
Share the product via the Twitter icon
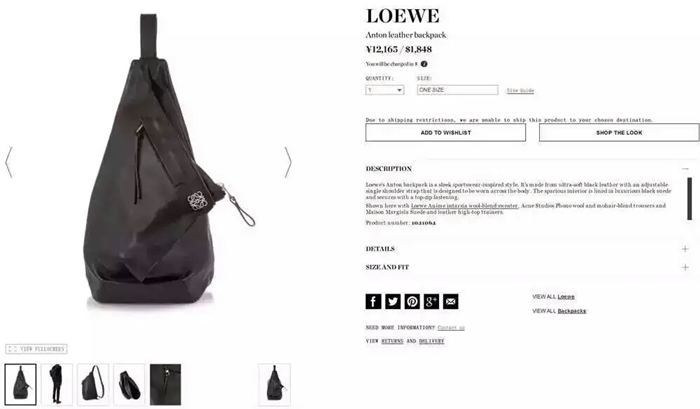pos(393,301)
